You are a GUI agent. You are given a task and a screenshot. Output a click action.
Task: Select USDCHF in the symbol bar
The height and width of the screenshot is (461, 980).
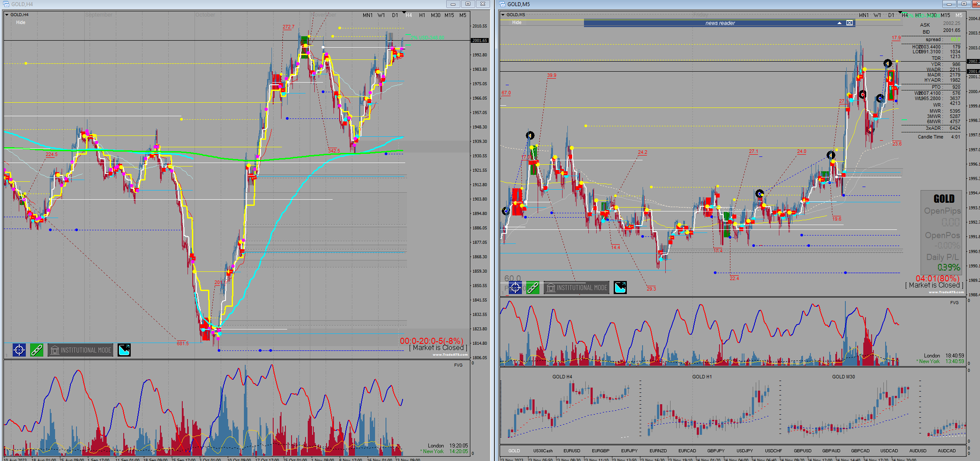(x=774, y=451)
